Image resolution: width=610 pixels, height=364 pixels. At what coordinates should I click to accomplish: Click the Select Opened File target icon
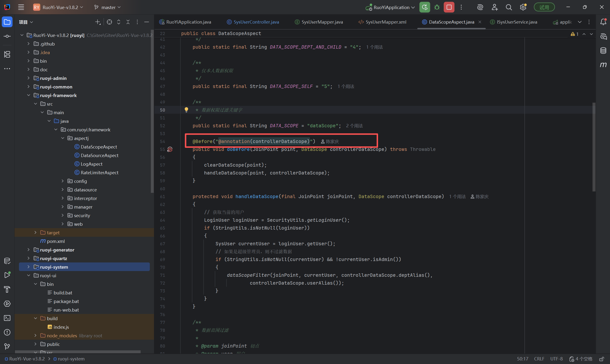(109, 22)
